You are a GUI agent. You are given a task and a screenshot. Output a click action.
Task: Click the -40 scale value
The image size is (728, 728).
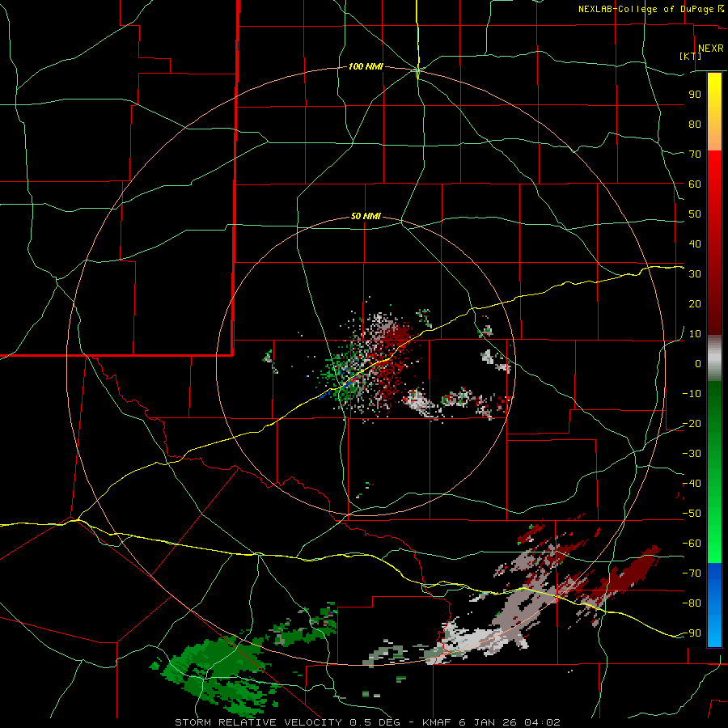(692, 484)
